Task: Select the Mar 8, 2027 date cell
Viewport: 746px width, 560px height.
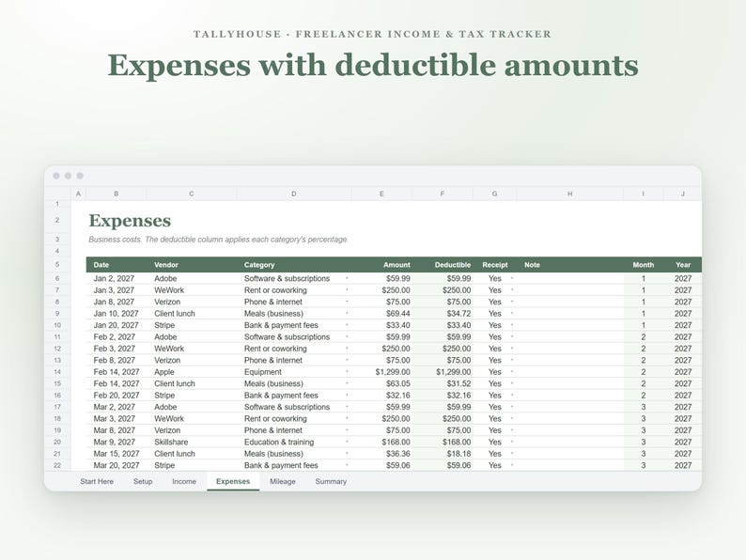Action: (117, 430)
